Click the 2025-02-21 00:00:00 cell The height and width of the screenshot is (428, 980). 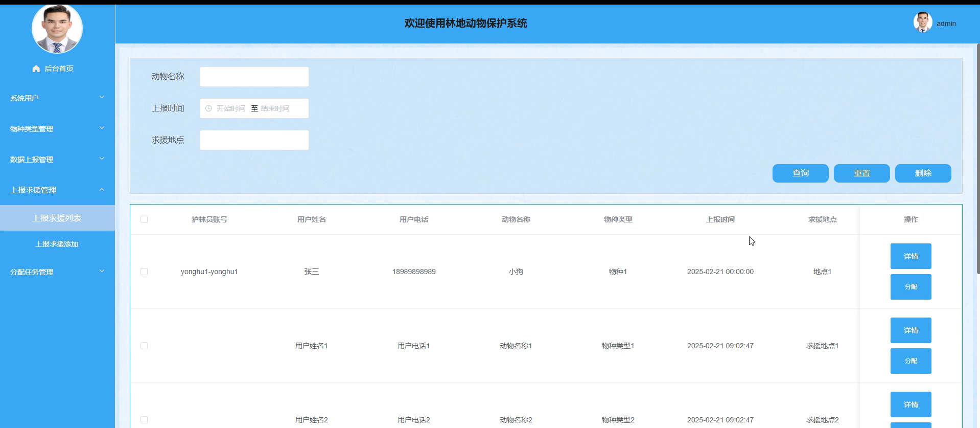click(x=720, y=272)
